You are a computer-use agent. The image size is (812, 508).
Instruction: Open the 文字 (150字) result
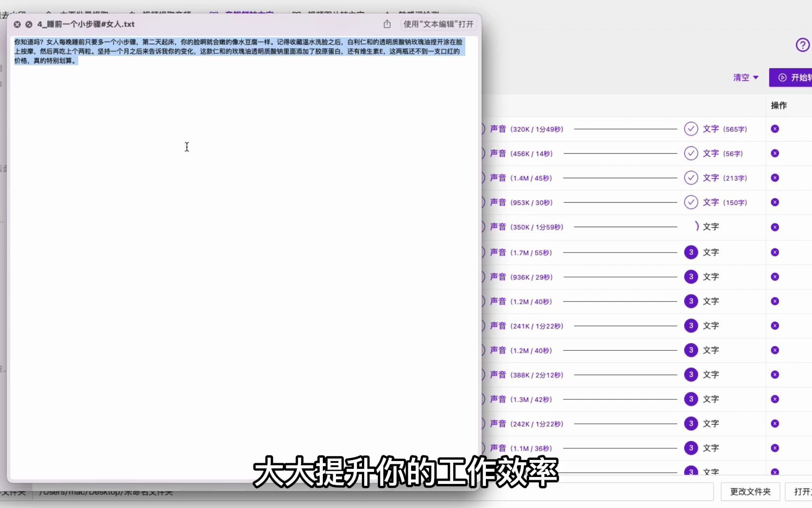coord(725,202)
